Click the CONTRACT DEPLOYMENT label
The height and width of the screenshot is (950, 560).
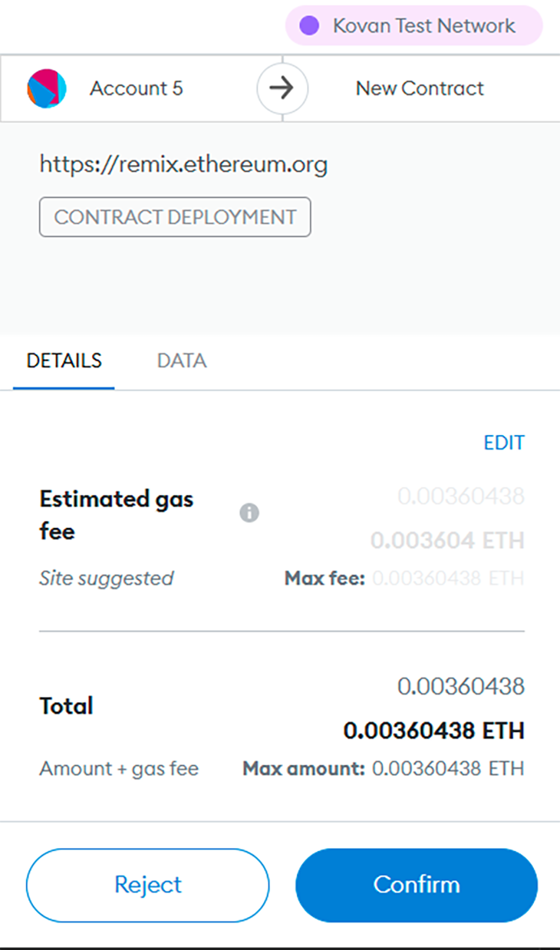[x=175, y=217]
